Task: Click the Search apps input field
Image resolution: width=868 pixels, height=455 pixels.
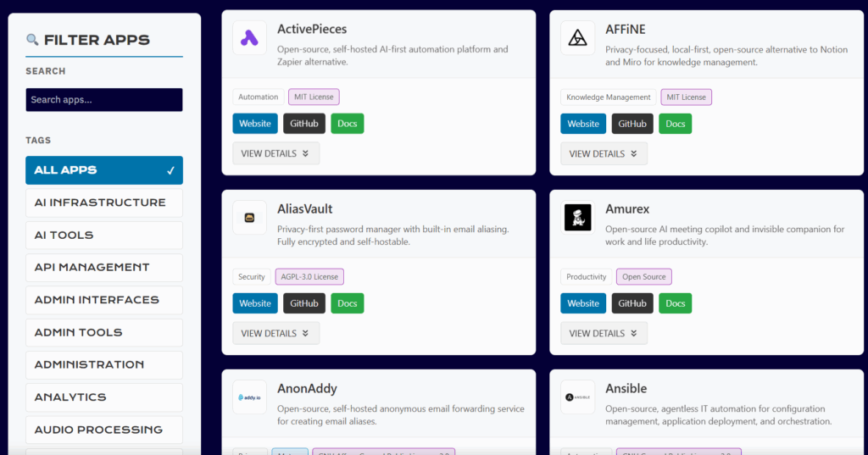Action: pos(103,100)
